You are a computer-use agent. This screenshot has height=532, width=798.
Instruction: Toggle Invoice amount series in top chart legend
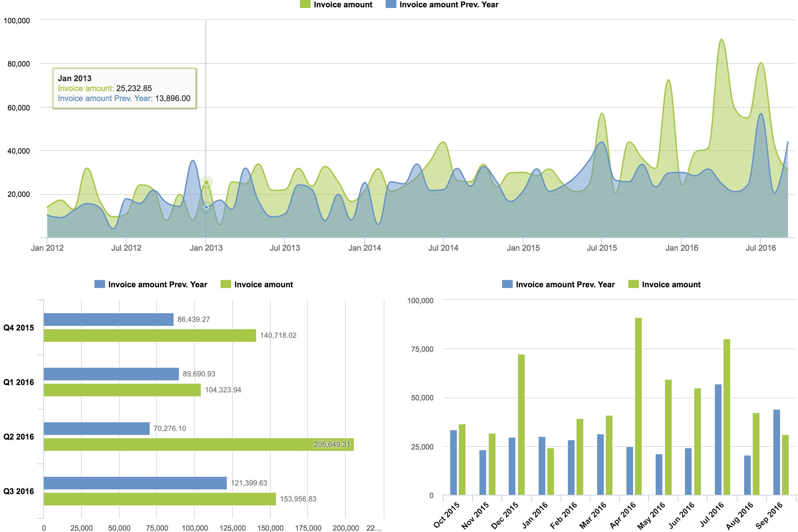(x=343, y=4)
